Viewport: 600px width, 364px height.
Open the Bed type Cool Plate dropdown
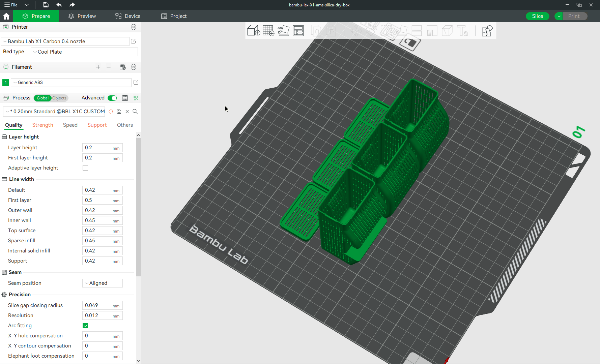click(84, 52)
